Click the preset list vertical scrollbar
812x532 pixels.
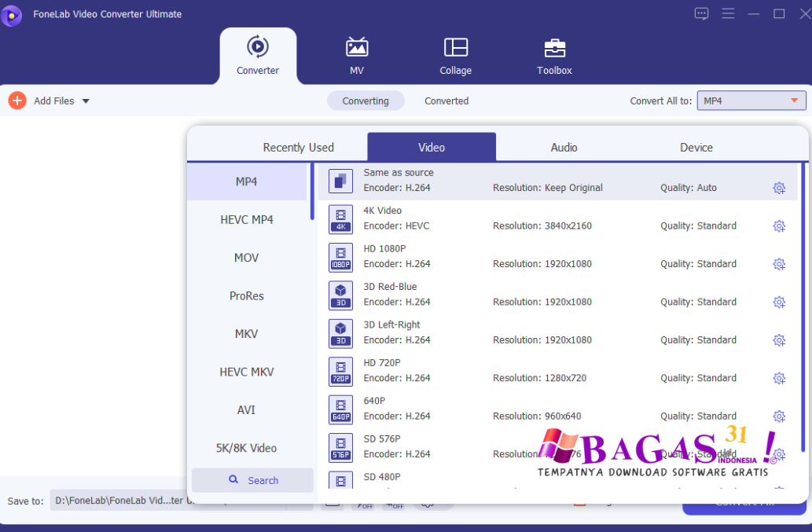(803, 307)
